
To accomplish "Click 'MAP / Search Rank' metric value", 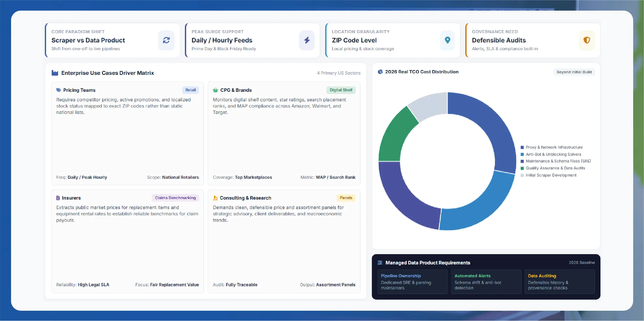I will pyautogui.click(x=336, y=177).
